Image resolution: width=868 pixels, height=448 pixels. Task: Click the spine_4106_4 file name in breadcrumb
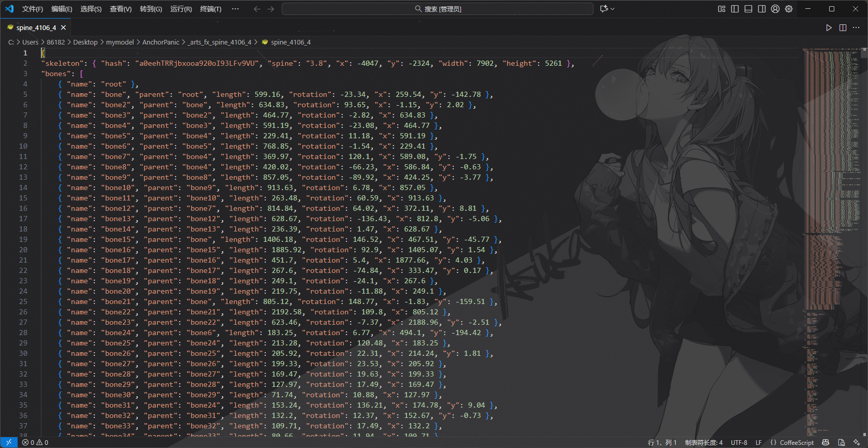[291, 42]
